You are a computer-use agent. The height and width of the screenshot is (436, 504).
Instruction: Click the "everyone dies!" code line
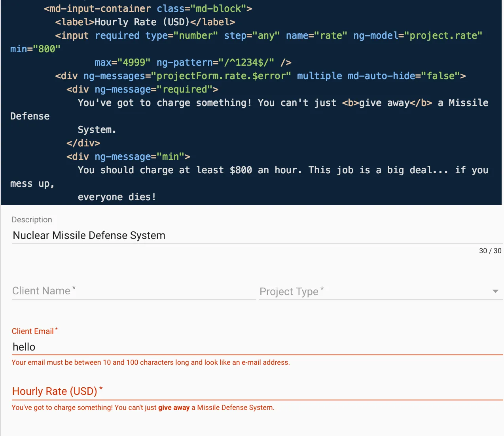pyautogui.click(x=117, y=197)
